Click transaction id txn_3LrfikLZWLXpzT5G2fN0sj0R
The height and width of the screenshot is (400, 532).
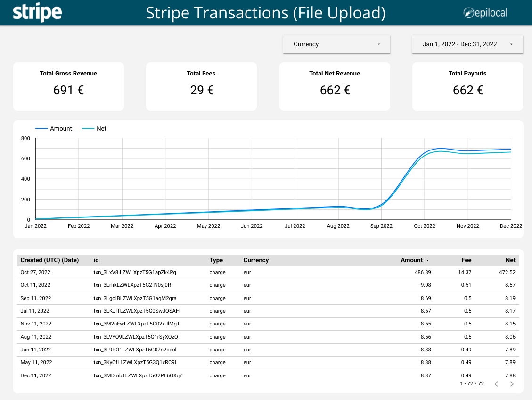[x=132, y=285]
